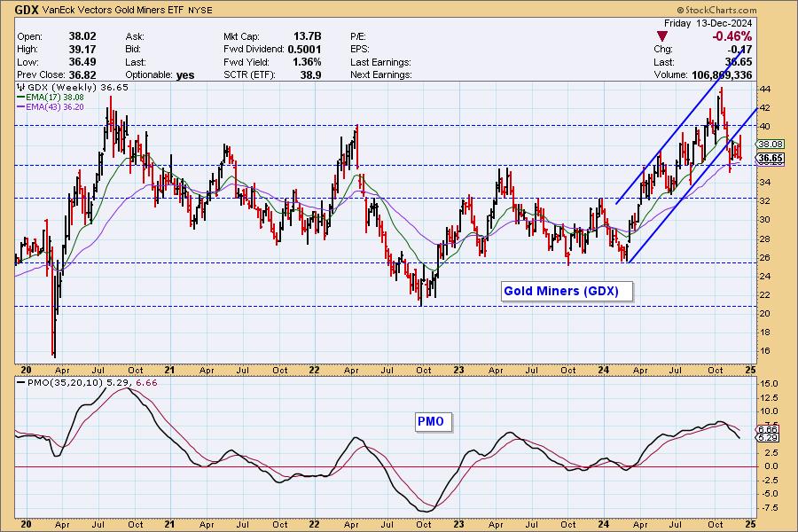Click the Gold Miners (GDX) annotation box

567,291
